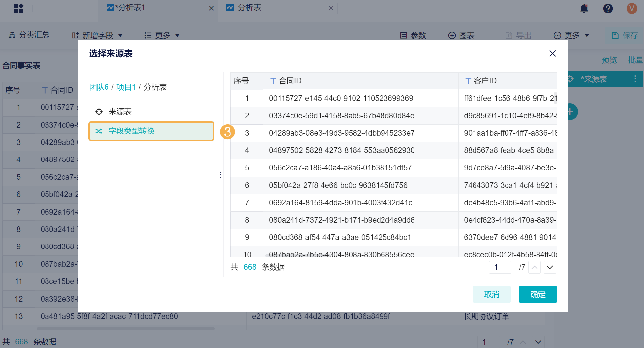Screen dimensions: 644x348
Task: Go to next page in background pager
Action: click(x=538, y=342)
